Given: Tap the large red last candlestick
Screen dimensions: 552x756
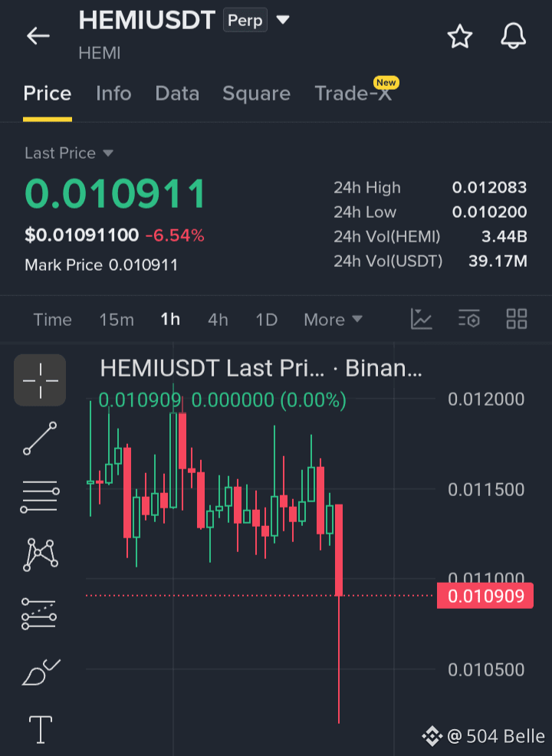Looking at the screenshot, I should [x=339, y=550].
